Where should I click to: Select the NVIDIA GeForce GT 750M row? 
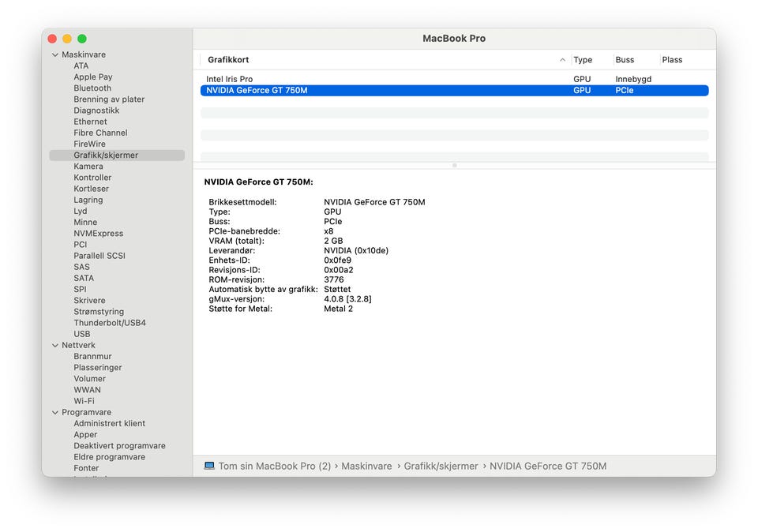pyautogui.click(x=455, y=90)
